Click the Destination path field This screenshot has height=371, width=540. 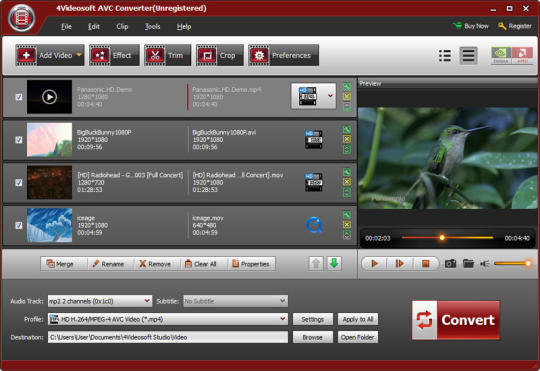point(168,337)
